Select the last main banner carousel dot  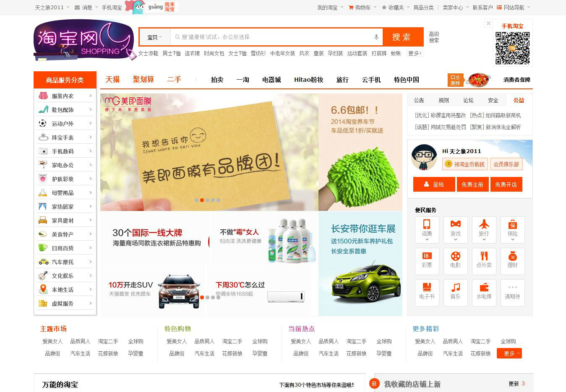pos(218,200)
